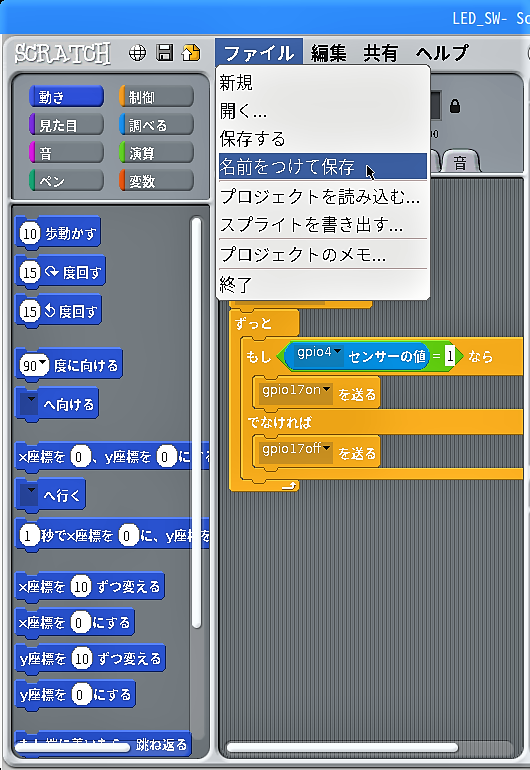Viewport: 530px width, 770px height.
Task: Click the value field showing 1
Action: [449, 356]
